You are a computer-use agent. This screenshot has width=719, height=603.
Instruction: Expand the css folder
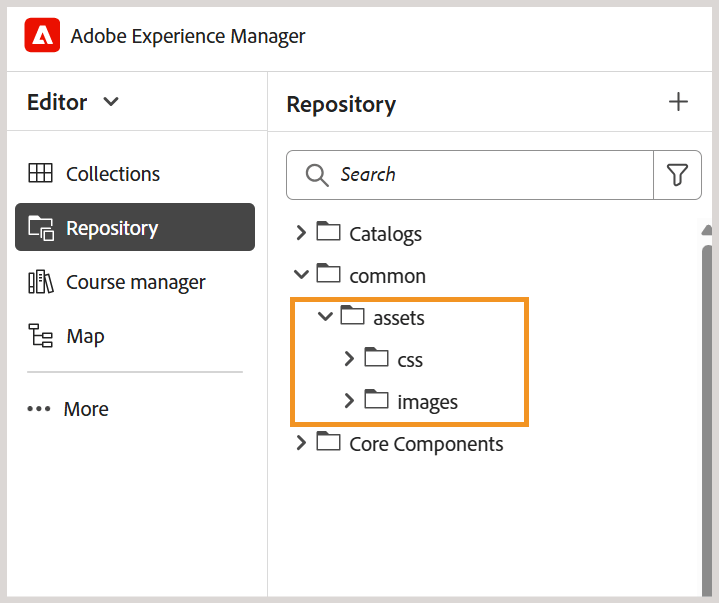pos(349,359)
